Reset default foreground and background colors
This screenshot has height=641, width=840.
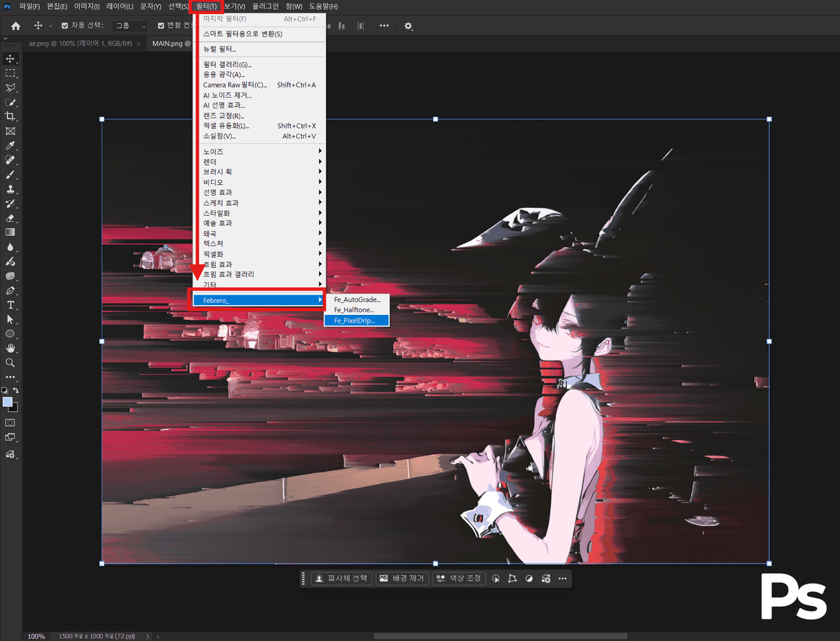(5, 390)
